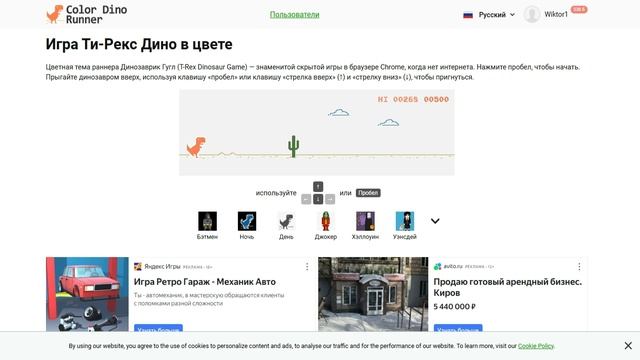Screen dimensions: 640x360
Task: Click the red badge next to Wiktor1
Action: click(579, 9)
